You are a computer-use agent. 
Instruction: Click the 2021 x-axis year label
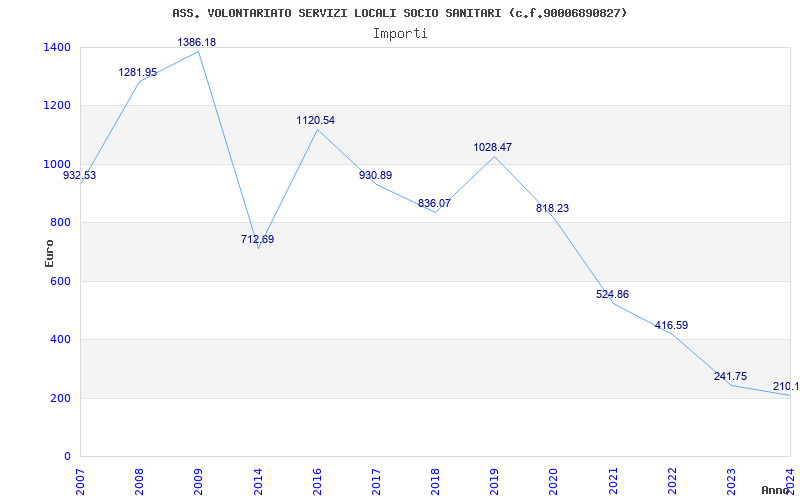pyautogui.click(x=613, y=481)
